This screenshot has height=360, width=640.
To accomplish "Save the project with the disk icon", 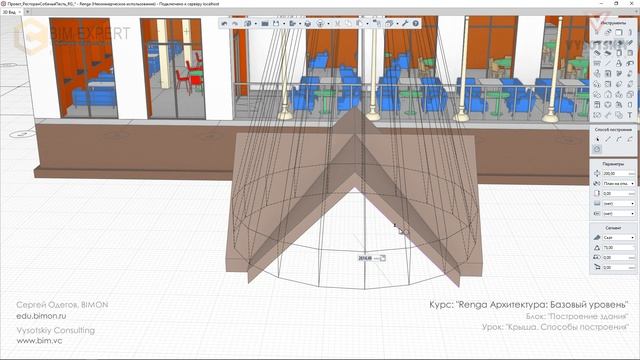I will (276, 24).
